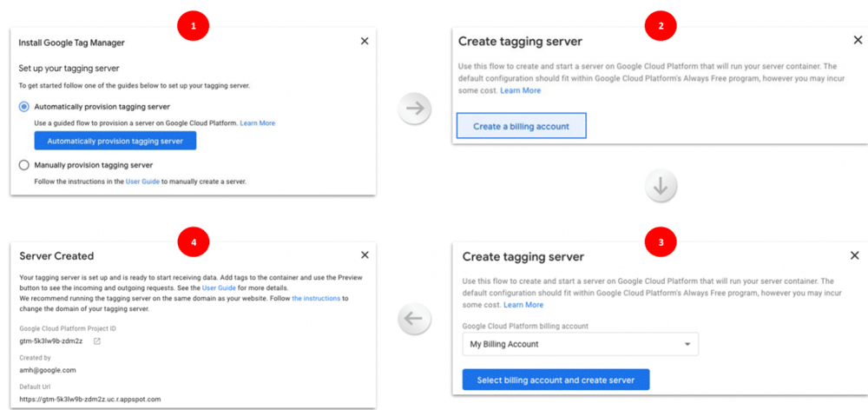
Task: Open Learn More link in Install dialog
Action: pos(258,123)
